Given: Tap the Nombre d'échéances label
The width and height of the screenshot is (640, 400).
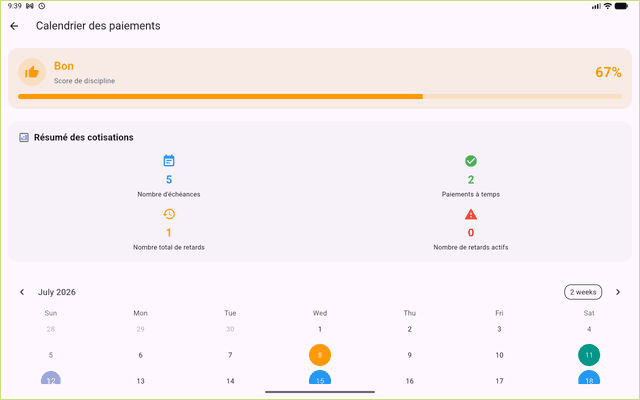Looking at the screenshot, I should pyautogui.click(x=169, y=194).
